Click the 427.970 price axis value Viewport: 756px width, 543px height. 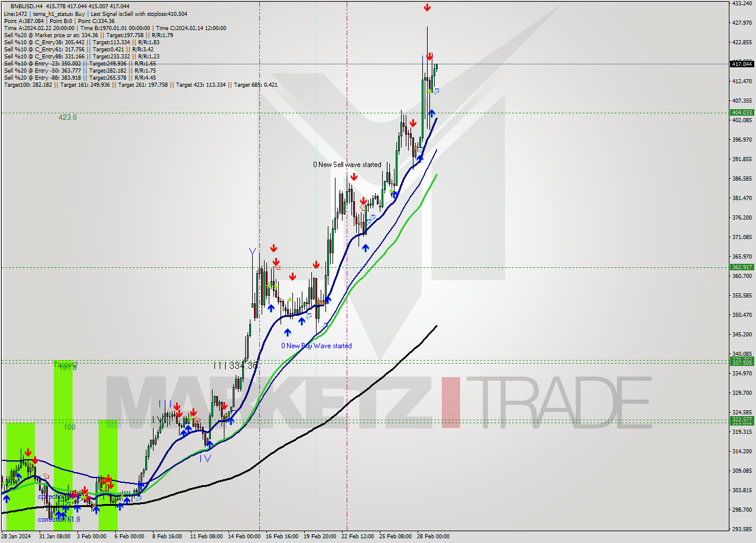point(742,23)
